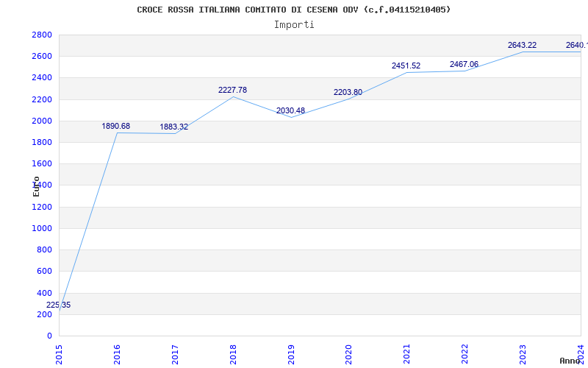Screen dimensions: 588x368
Task: Click the 1883.32 data label
Action: pyautogui.click(x=174, y=127)
